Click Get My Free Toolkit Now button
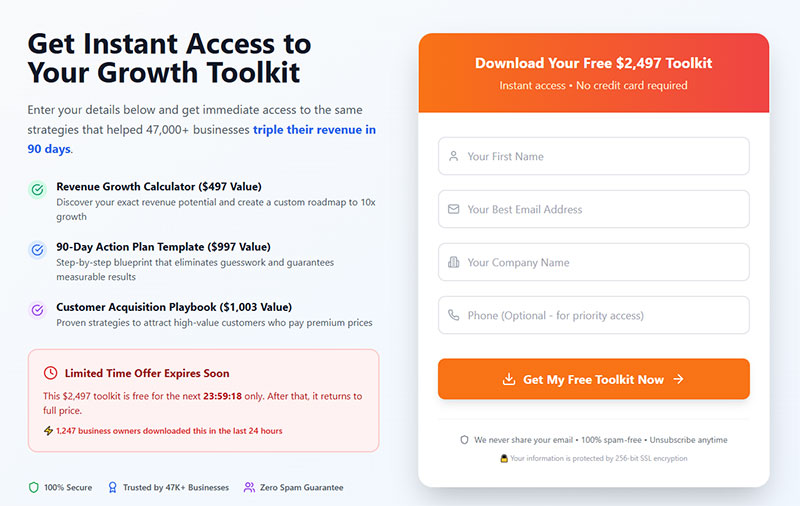The width and height of the screenshot is (800, 506). pos(594,379)
